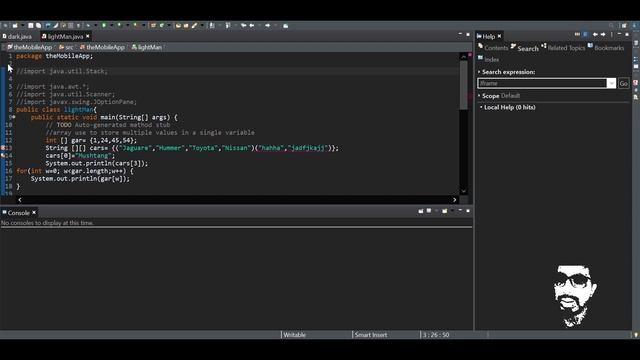Open the Run icon's dropdown arrow
The width and height of the screenshot is (640, 360).
(x=111, y=26)
